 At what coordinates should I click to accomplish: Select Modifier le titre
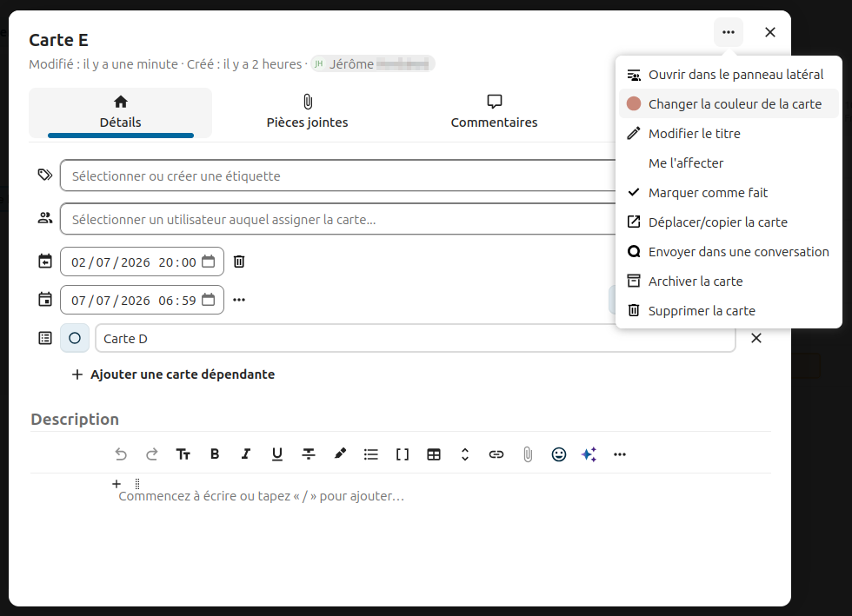[x=729, y=134]
